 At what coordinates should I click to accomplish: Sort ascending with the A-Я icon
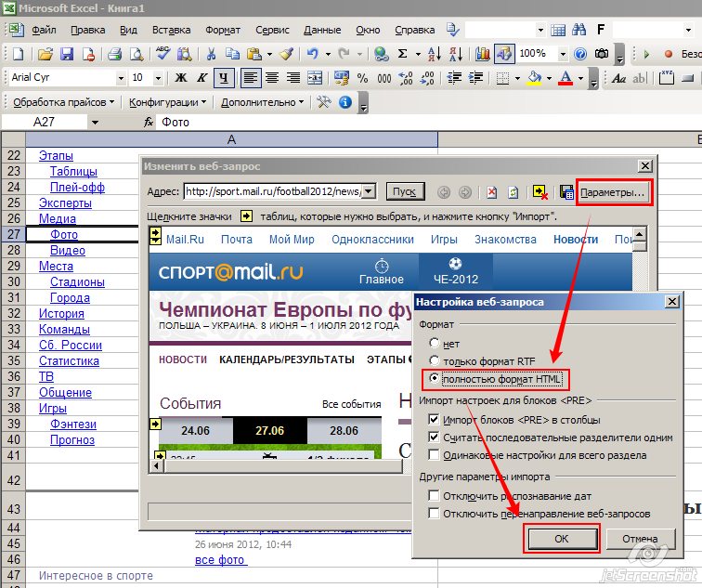[x=434, y=54]
